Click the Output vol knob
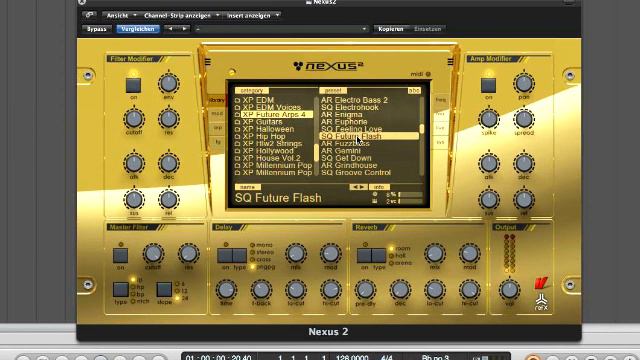 click(x=509, y=290)
